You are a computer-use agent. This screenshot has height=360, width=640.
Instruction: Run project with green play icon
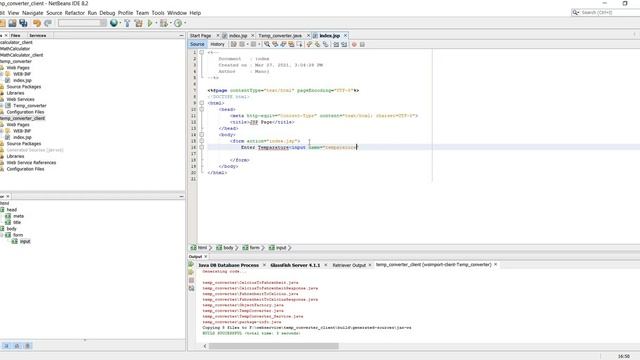[150, 23]
